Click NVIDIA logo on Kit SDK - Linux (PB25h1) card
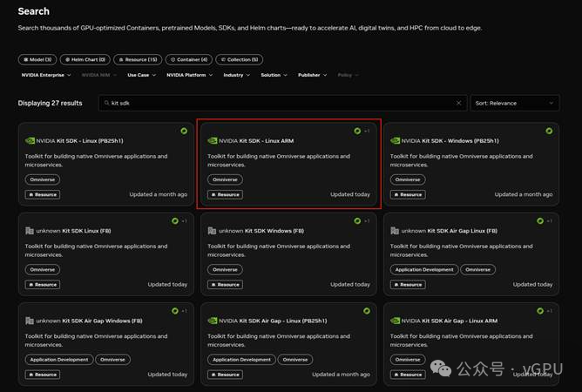Screen dimensions: 582x392 30,141
